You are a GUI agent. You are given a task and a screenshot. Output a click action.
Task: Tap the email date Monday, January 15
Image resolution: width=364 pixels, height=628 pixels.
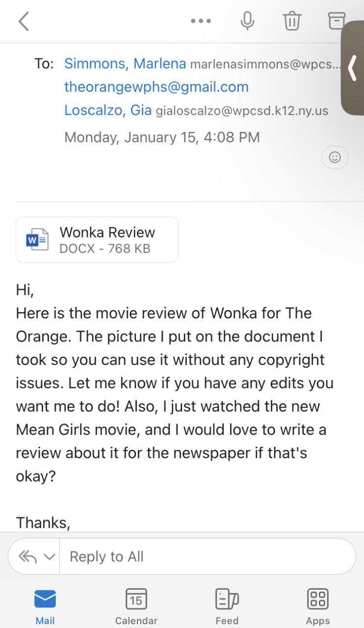click(162, 137)
